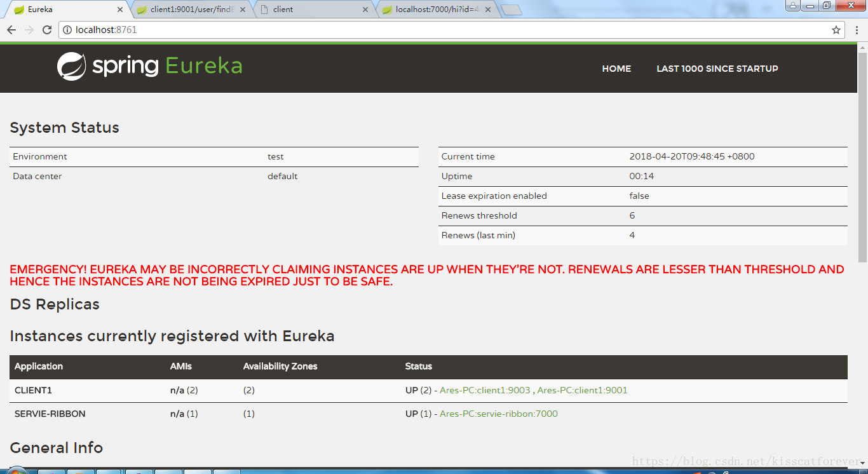
Task: Click the Renews threshold value 6
Action: [632, 215]
